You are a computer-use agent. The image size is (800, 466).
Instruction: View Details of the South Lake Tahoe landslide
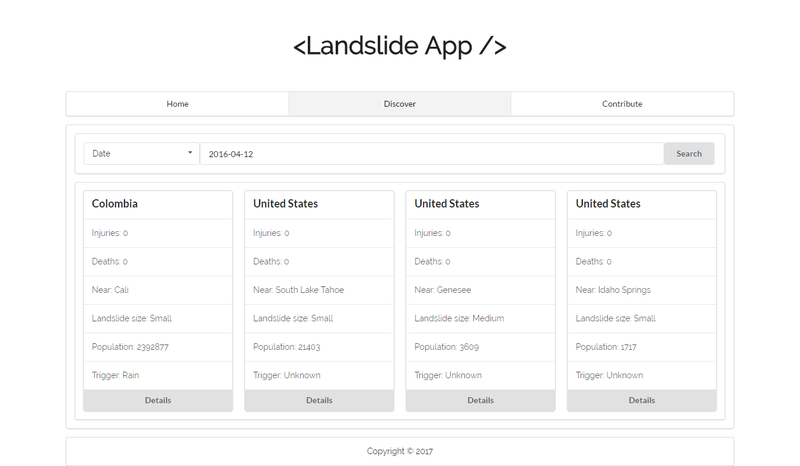click(x=319, y=400)
